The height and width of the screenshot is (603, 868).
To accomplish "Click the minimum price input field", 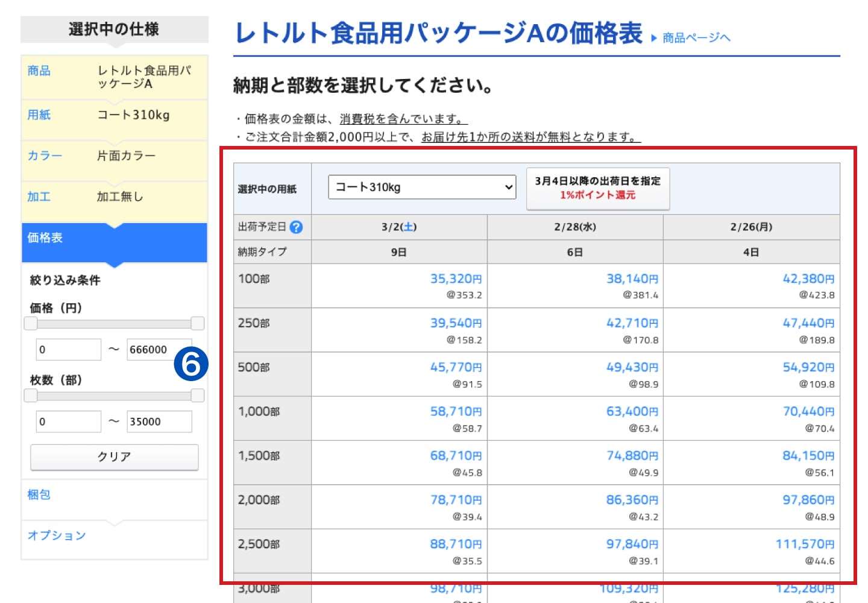I will tap(68, 350).
